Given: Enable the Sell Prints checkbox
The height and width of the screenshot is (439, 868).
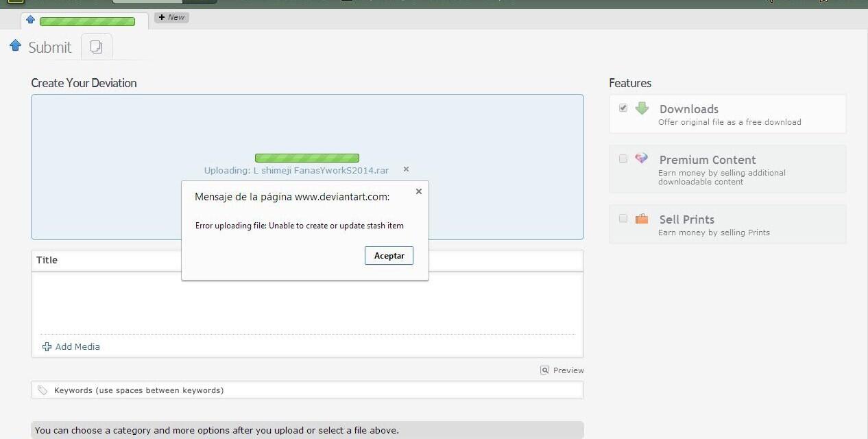Looking at the screenshot, I should pyautogui.click(x=623, y=218).
